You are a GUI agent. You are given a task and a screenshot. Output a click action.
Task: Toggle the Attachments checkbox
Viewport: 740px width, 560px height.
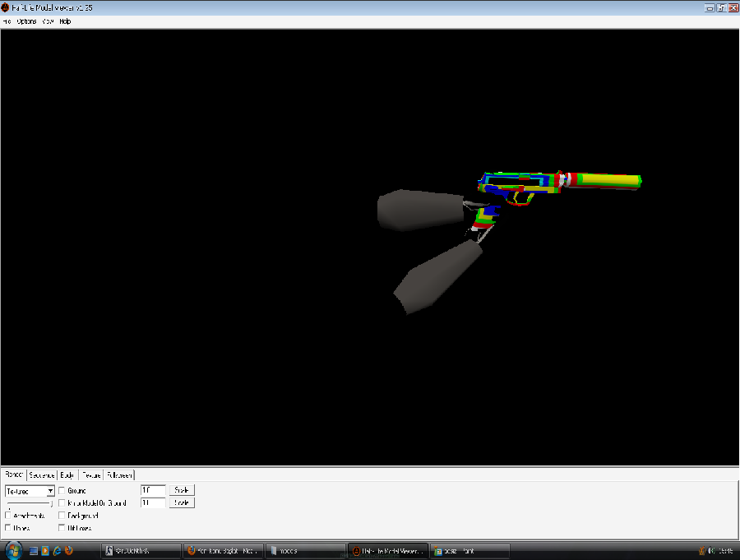pyautogui.click(x=8, y=516)
